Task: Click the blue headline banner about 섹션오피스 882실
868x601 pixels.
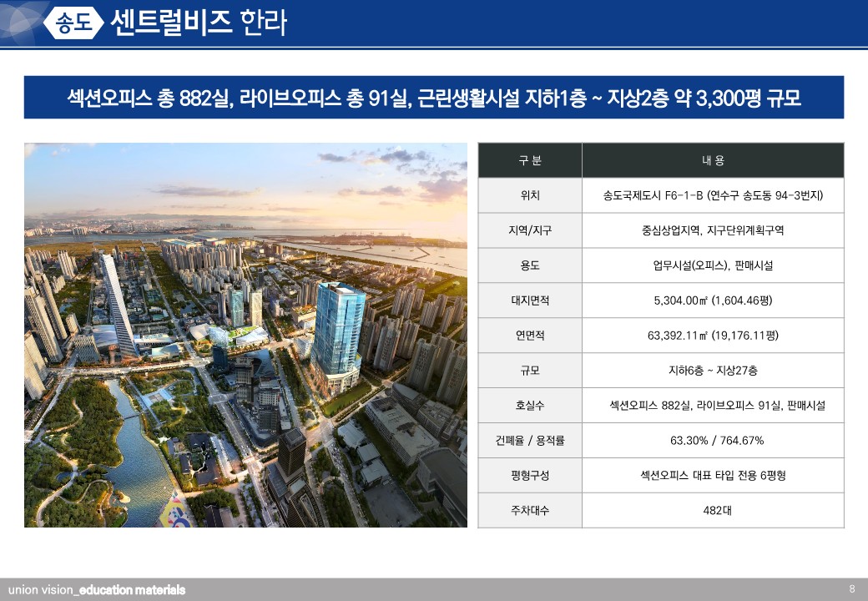Action: [x=433, y=98]
